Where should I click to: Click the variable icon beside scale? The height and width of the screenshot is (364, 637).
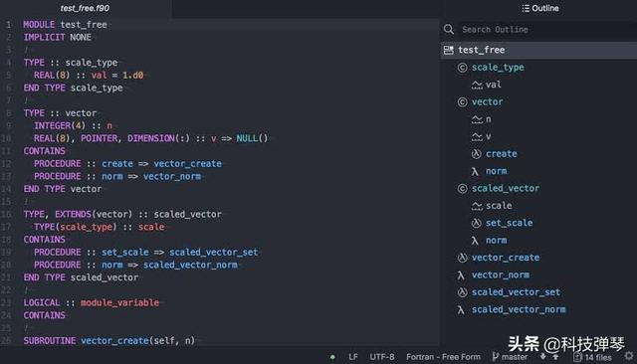pyautogui.click(x=477, y=206)
